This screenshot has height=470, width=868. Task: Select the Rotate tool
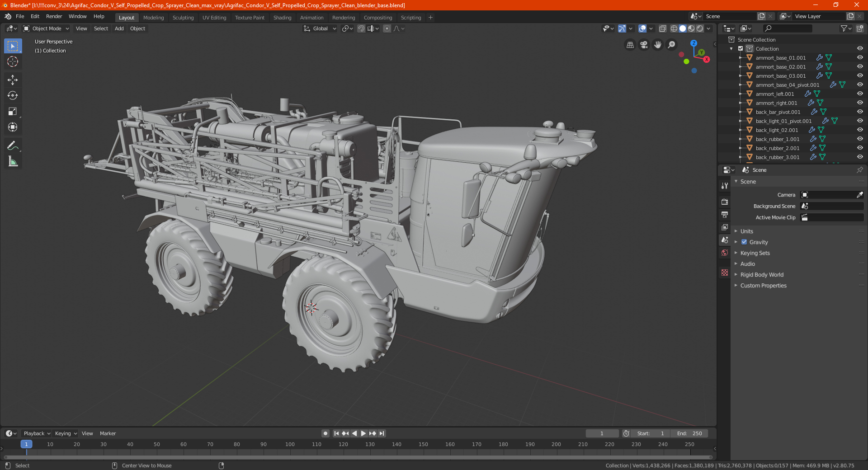pos(13,95)
